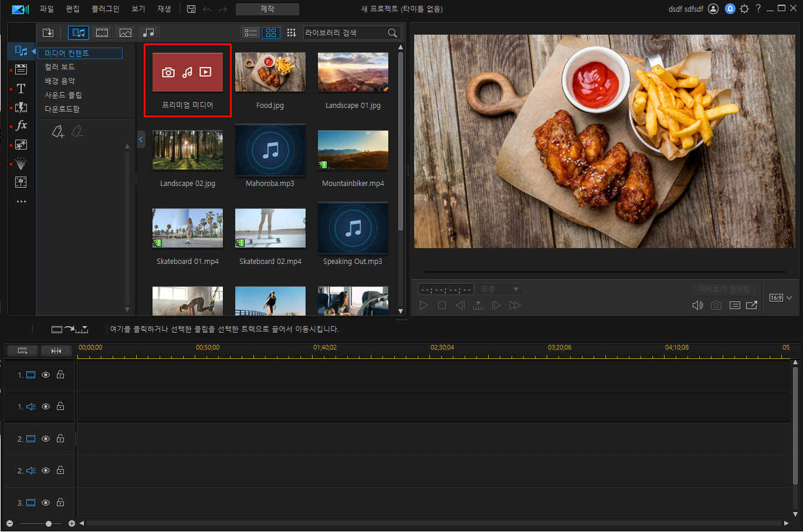Open the 파일 menu
The height and width of the screenshot is (532, 803).
(x=46, y=9)
